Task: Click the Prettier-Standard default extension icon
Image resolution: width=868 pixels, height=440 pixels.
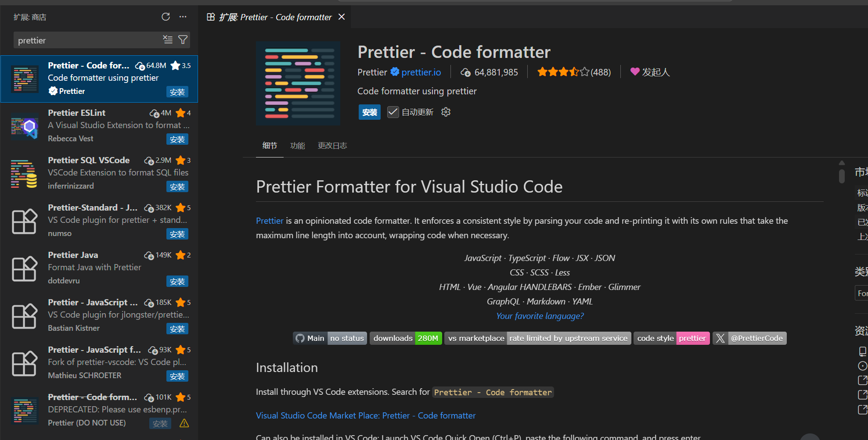Action: point(25,221)
